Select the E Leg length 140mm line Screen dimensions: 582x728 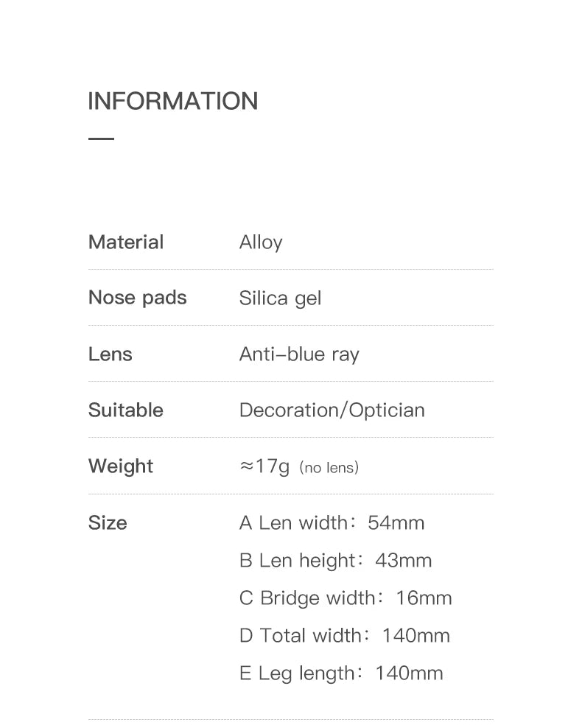341,673
